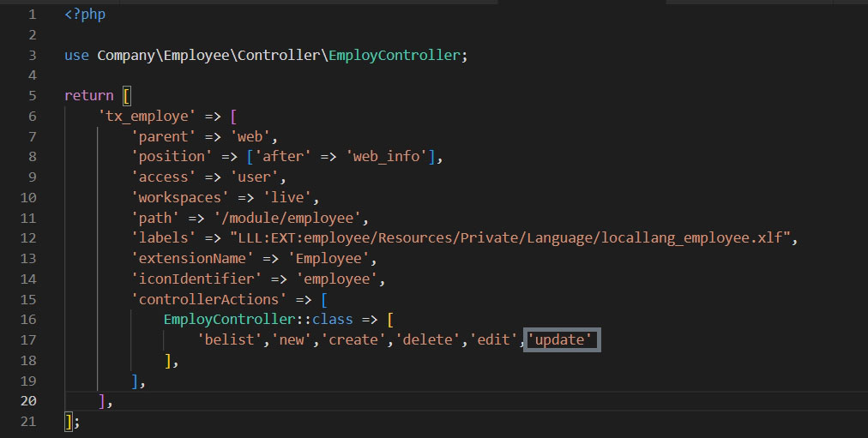Click line number 5 in the gutter
Viewport: 868px width, 438px height.
pyautogui.click(x=32, y=95)
